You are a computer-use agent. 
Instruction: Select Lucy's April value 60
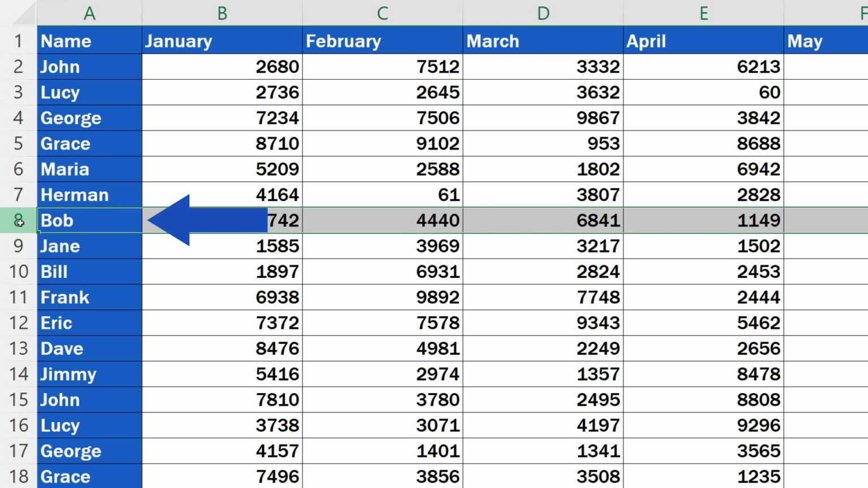[x=704, y=92]
